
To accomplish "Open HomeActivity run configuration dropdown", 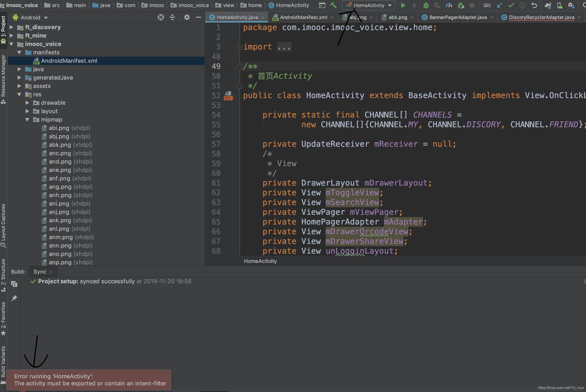I will (369, 5).
